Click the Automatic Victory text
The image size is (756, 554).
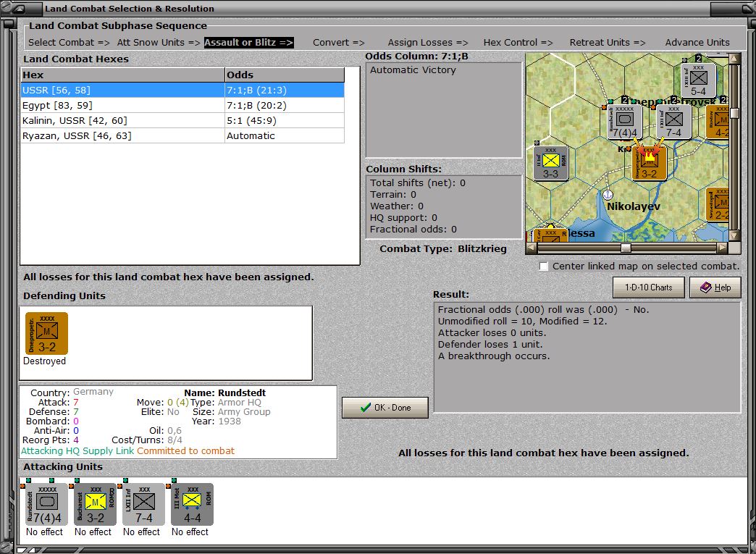[413, 70]
